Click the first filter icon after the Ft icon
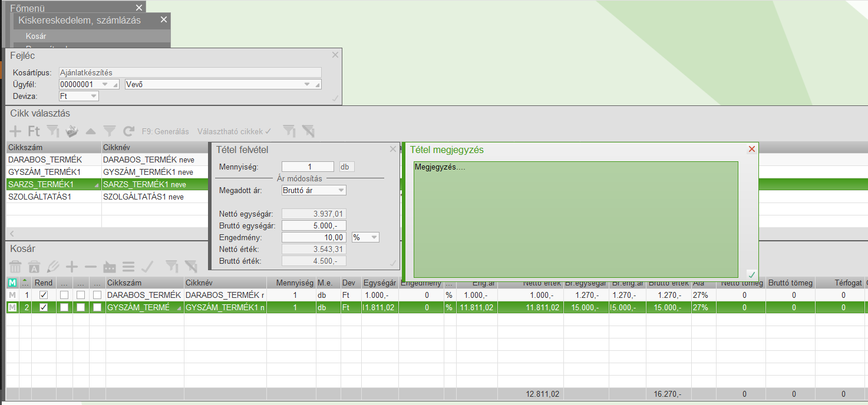Viewport: 868px width, 405px height. point(53,131)
